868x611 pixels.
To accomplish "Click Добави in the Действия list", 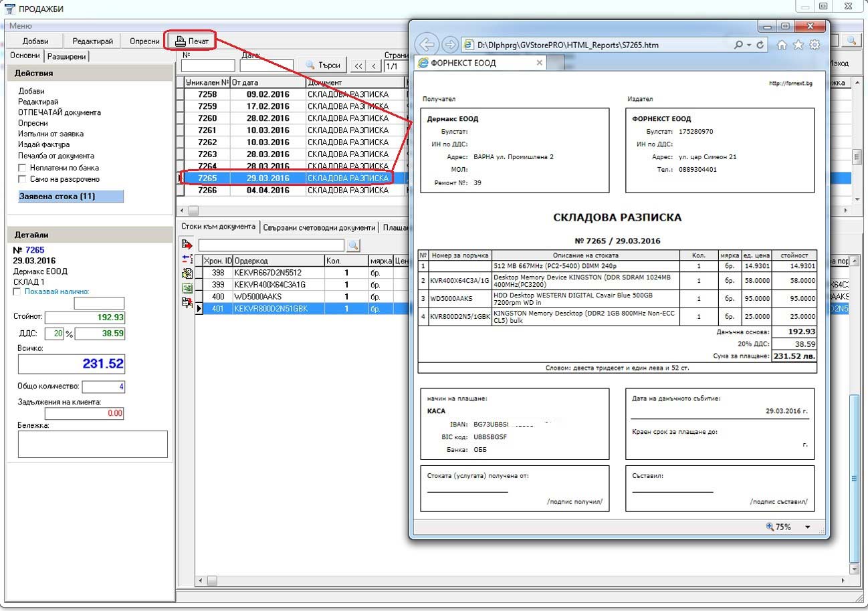I will tap(31, 91).
